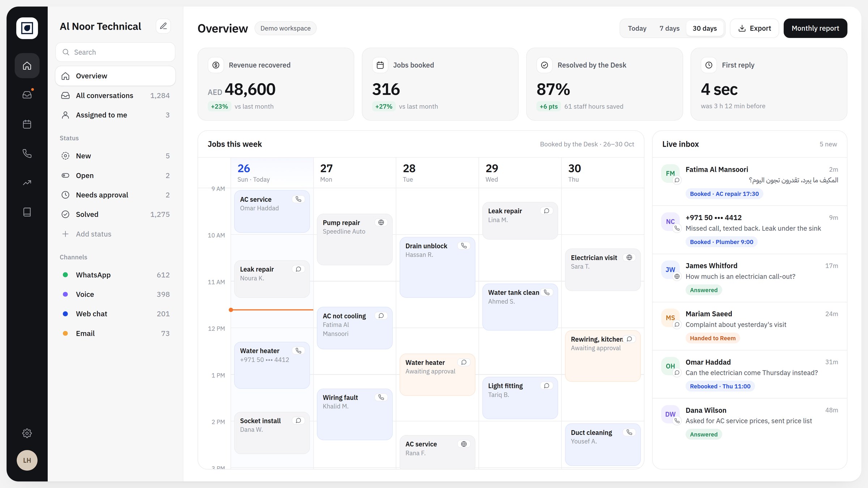
Task: Open the analytics trend icon in sidebar
Action: pyautogui.click(x=27, y=183)
